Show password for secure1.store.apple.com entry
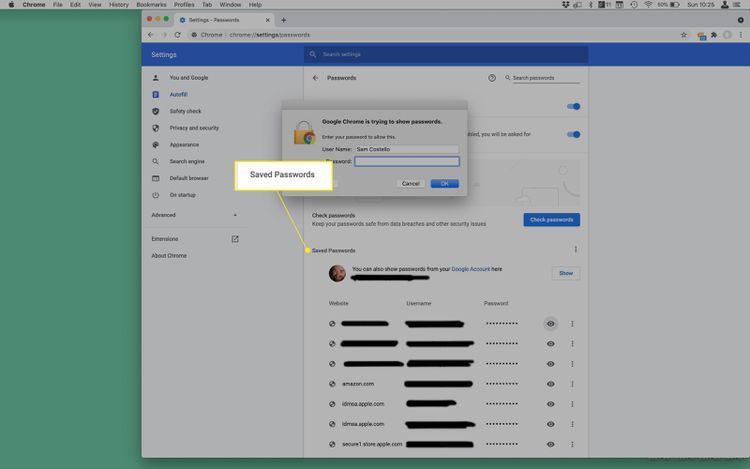Screen dimensions: 750x469 (x=550, y=443)
